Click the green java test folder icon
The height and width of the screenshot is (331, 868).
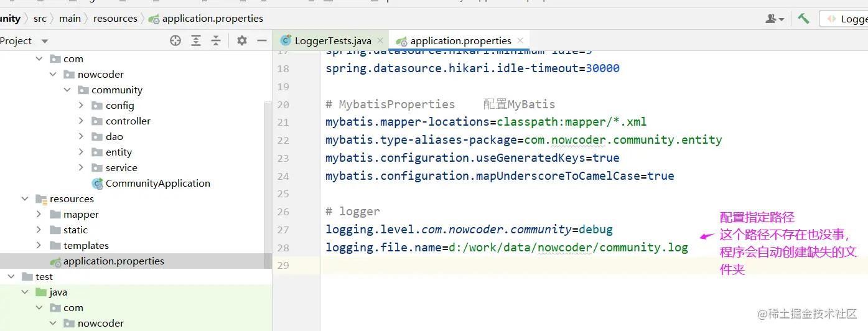[x=41, y=292]
